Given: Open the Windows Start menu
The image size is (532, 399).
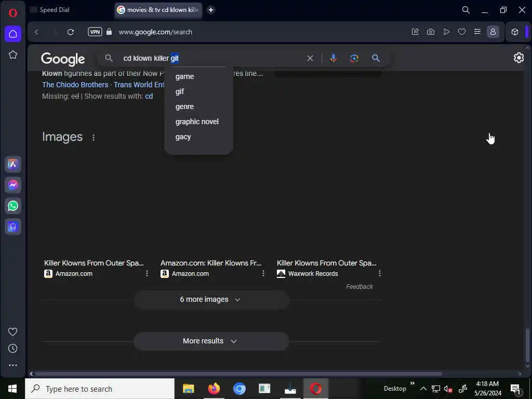Looking at the screenshot, I should point(12,389).
